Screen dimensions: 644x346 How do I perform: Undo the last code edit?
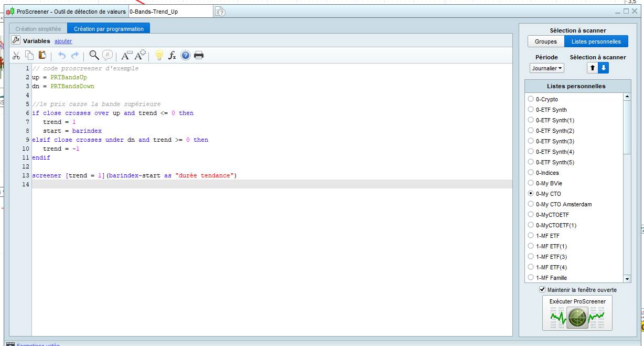(62, 55)
